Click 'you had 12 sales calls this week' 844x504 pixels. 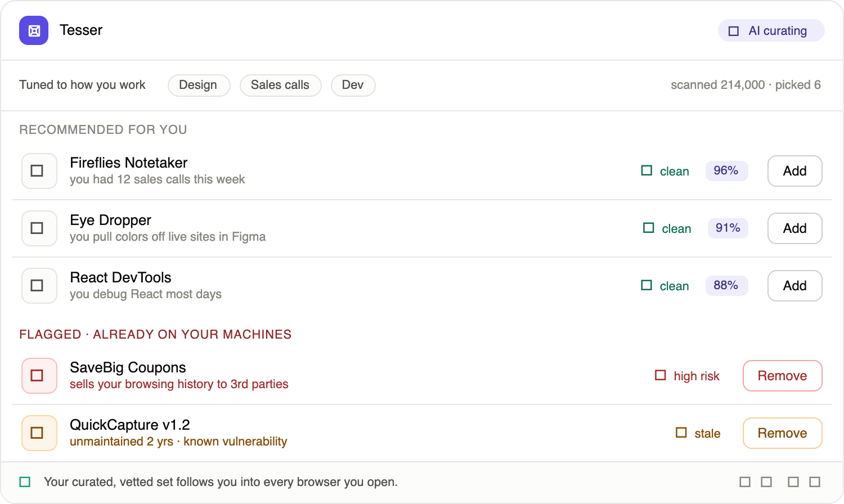[x=158, y=179]
